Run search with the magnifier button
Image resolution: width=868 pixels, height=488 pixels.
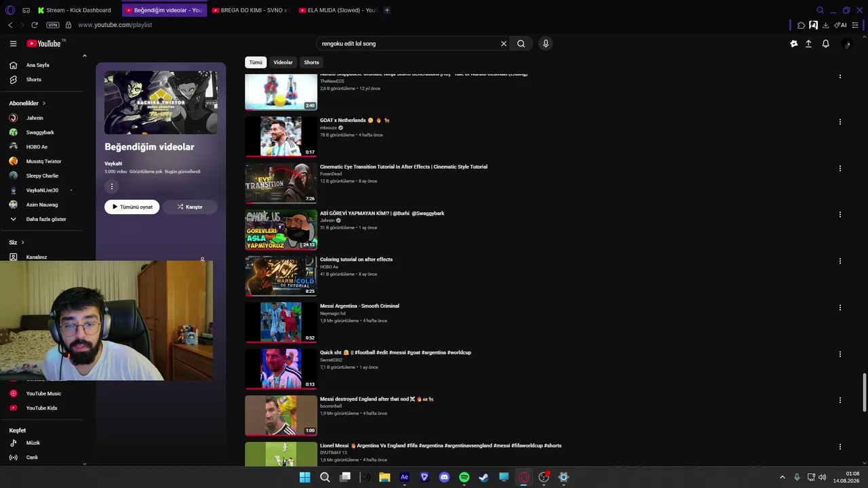point(521,43)
